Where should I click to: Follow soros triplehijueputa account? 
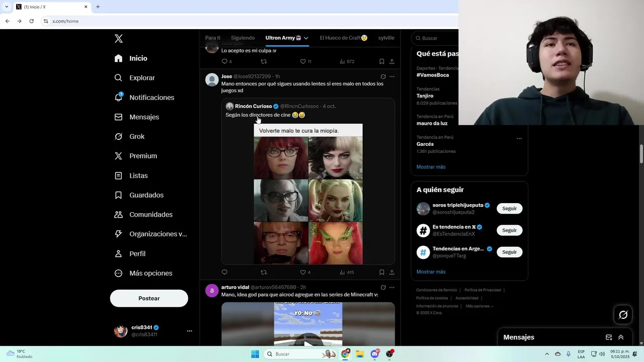(509, 209)
